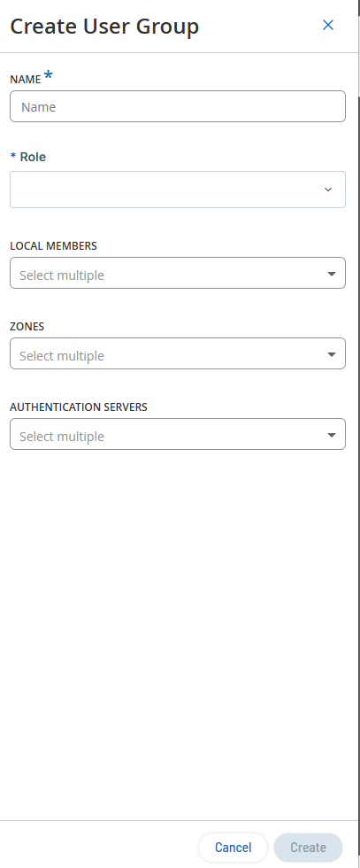The height and width of the screenshot is (868, 360).
Task: Click the ZONES label text
Action: (27, 327)
